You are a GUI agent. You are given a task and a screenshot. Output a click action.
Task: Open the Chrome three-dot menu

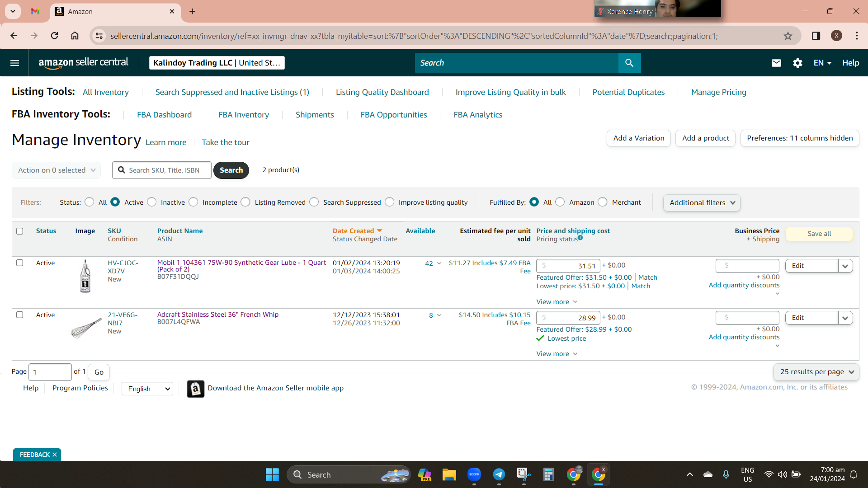tap(857, 36)
